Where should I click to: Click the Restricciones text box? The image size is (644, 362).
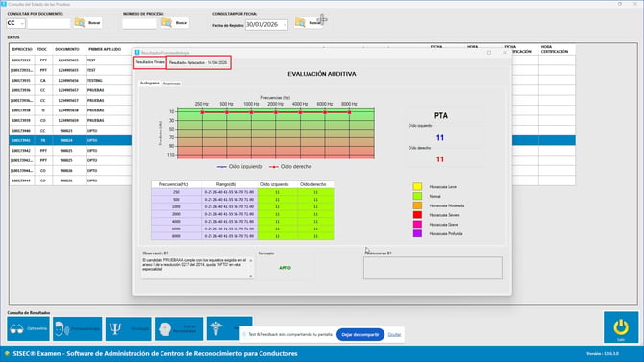[433, 268]
